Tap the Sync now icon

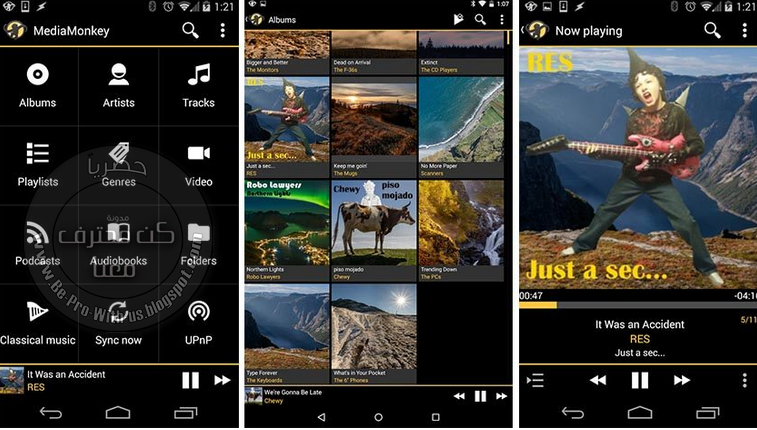point(118,312)
